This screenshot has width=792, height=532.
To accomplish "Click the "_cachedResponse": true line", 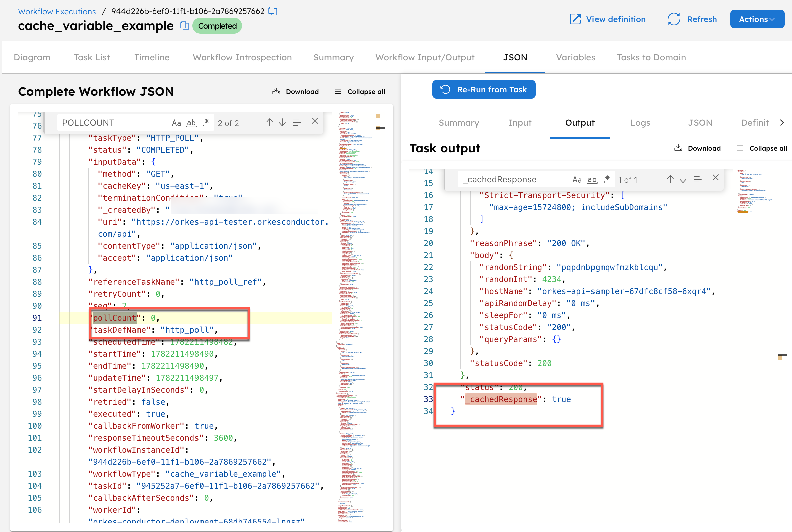I will 516,399.
